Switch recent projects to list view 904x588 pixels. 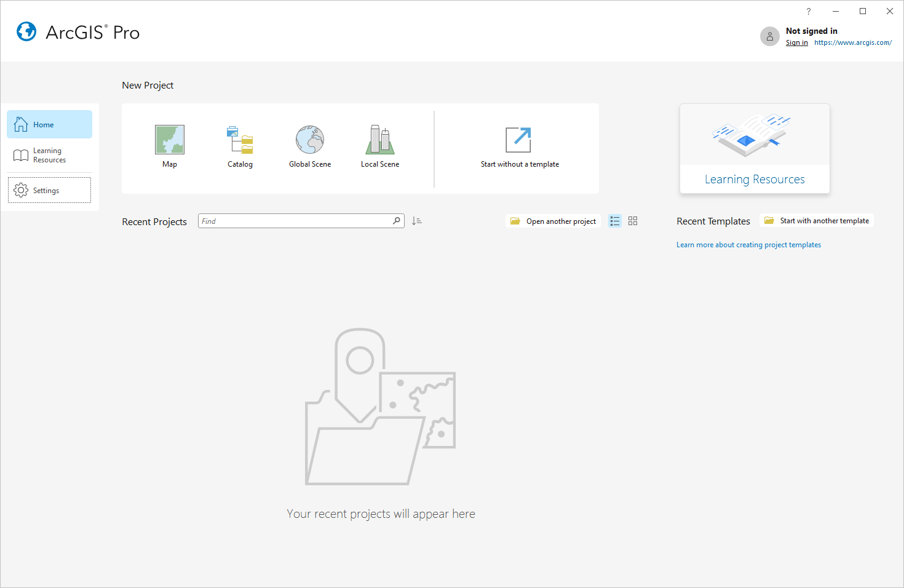click(615, 221)
